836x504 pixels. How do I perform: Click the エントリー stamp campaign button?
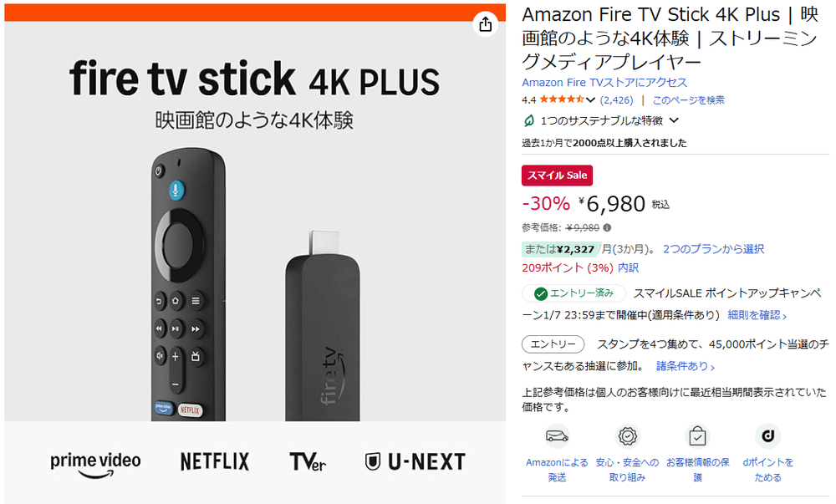tap(553, 344)
